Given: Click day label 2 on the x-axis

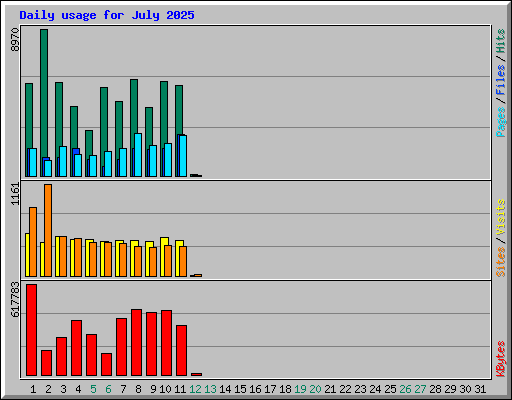Looking at the screenshot, I should (x=48, y=389).
